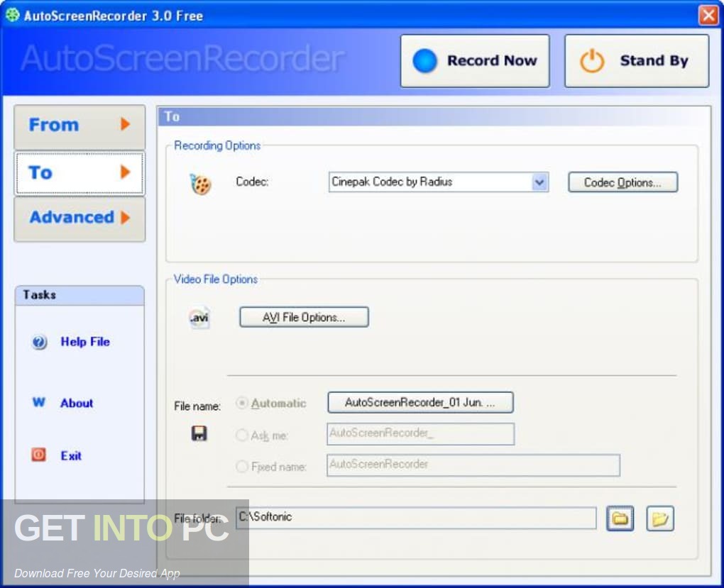Open the Advanced section tab
Image resolution: width=724 pixels, height=588 pixels.
pos(79,218)
